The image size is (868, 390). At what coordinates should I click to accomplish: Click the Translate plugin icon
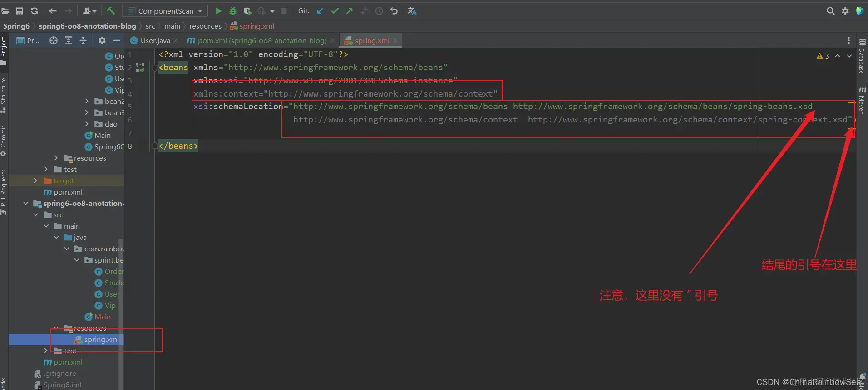(412, 11)
